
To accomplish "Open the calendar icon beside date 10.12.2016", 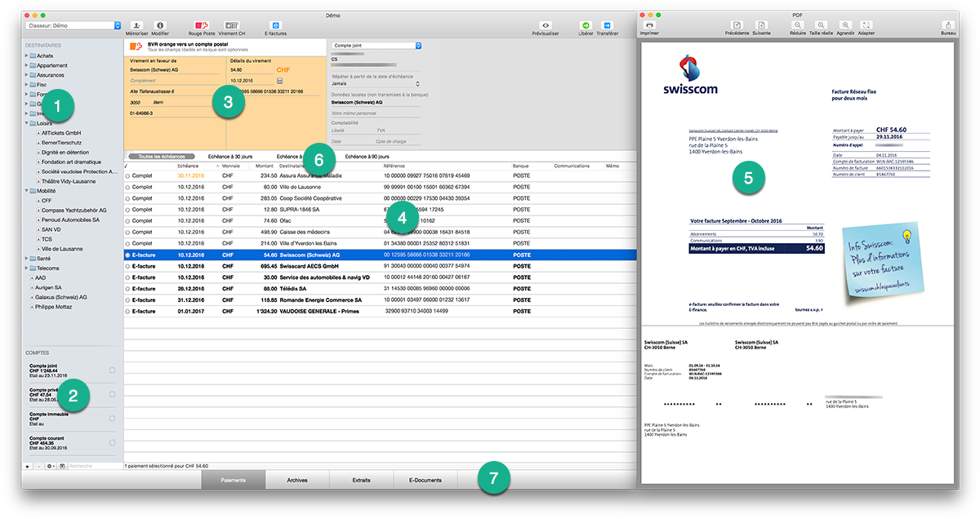I will [280, 81].
